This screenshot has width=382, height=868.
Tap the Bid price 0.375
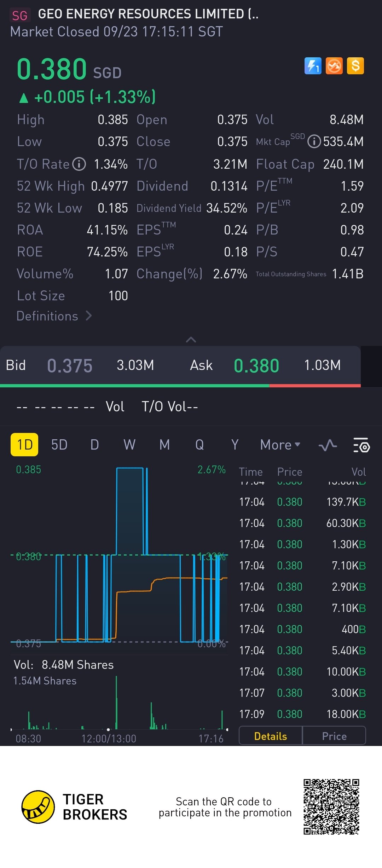click(x=70, y=366)
